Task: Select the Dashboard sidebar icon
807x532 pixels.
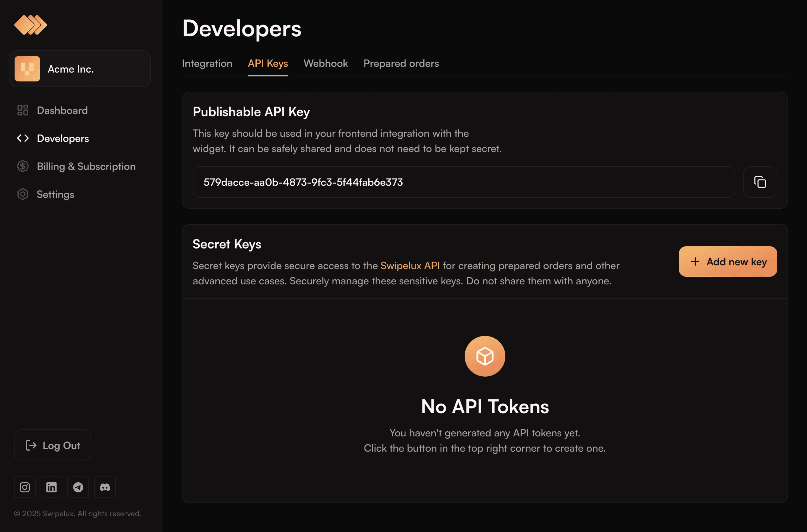Action: point(23,110)
